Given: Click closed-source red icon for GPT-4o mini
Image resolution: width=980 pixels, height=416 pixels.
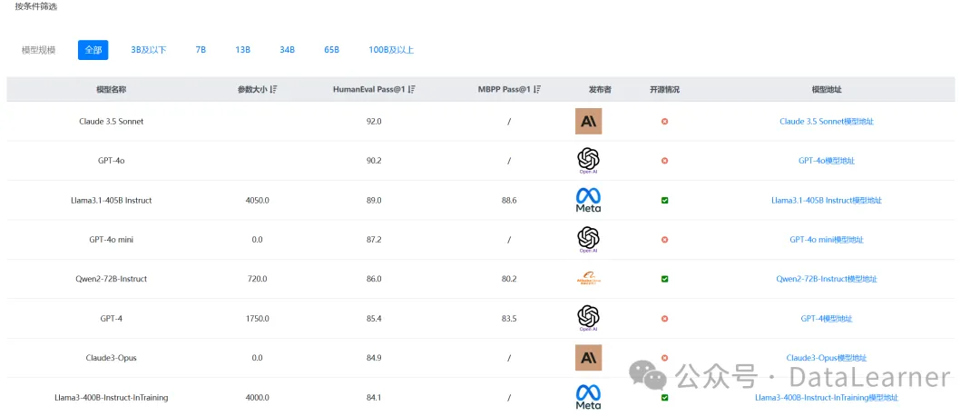Looking at the screenshot, I should (664, 240).
